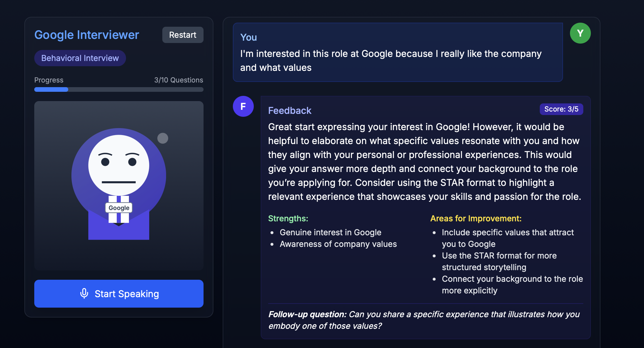The height and width of the screenshot is (348, 644).
Task: Click the interview progress bar
Action: click(x=119, y=89)
